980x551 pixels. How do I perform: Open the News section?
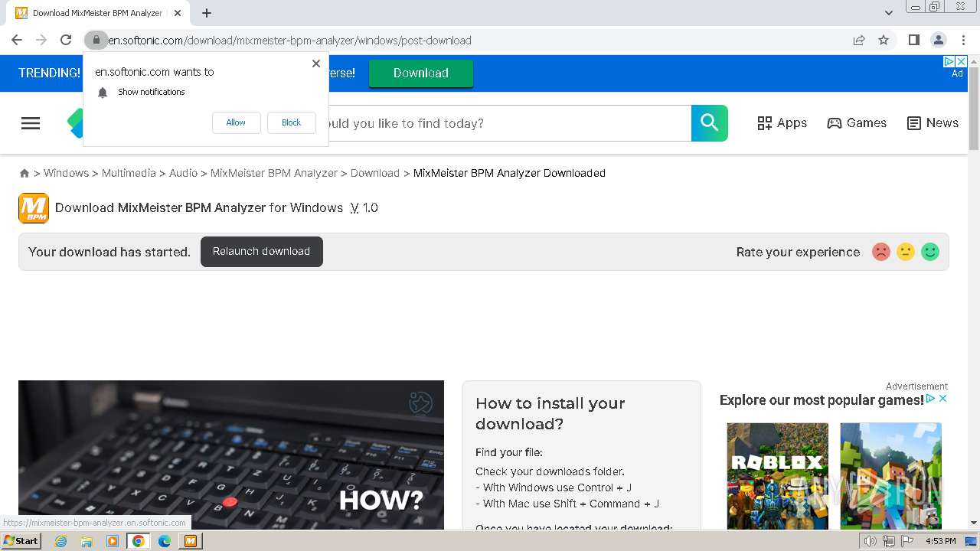933,123
